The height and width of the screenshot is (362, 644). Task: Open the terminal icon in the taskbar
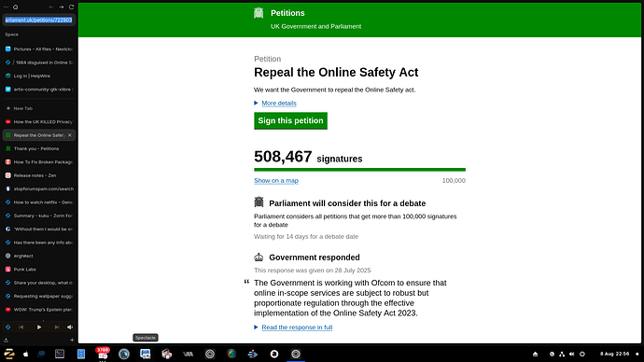point(60,354)
